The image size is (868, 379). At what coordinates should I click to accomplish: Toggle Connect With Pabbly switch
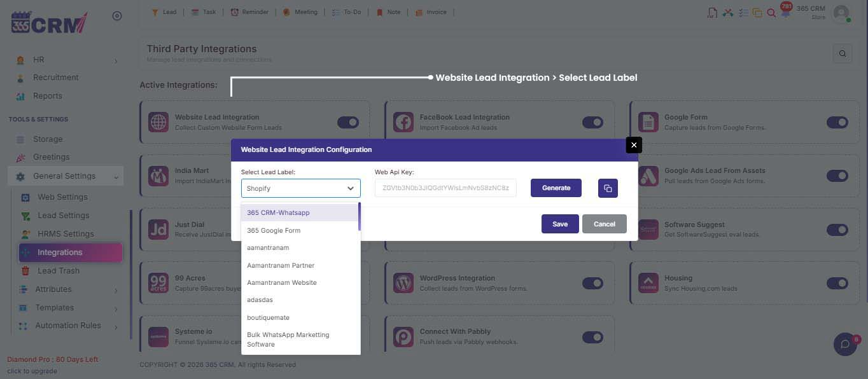tap(592, 337)
